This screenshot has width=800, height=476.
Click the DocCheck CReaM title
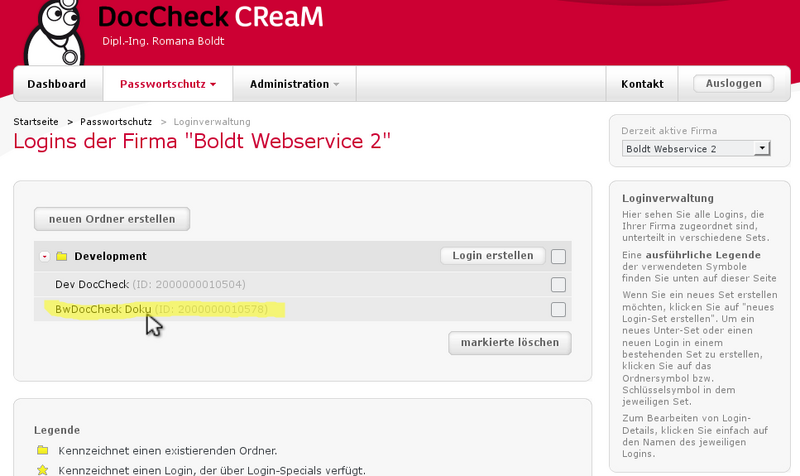[210, 16]
